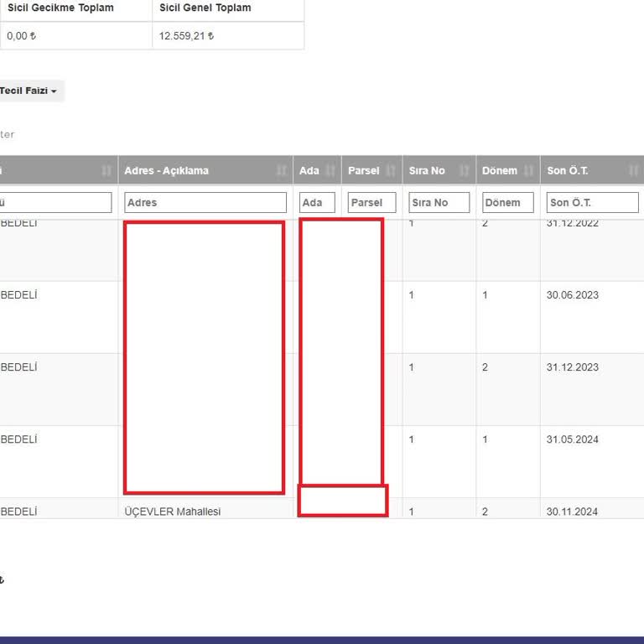Sort by Parsel column arrows
The width and height of the screenshot is (644, 644).
click(x=392, y=170)
